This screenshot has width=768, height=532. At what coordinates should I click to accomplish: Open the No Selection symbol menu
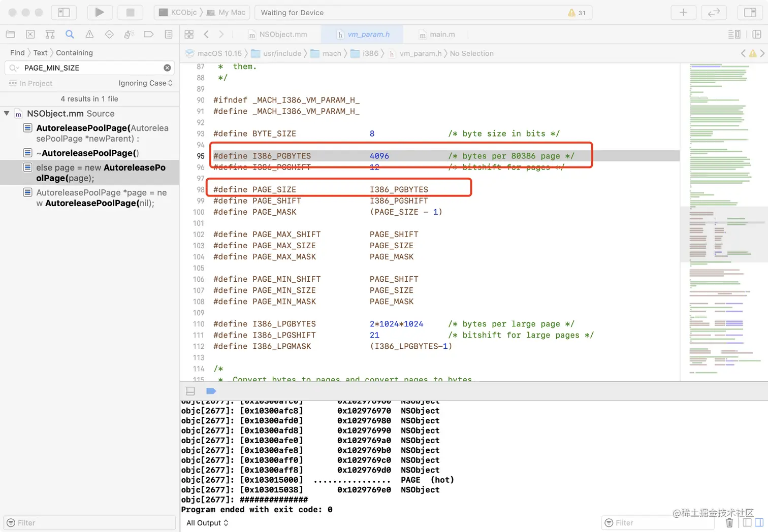coord(471,53)
